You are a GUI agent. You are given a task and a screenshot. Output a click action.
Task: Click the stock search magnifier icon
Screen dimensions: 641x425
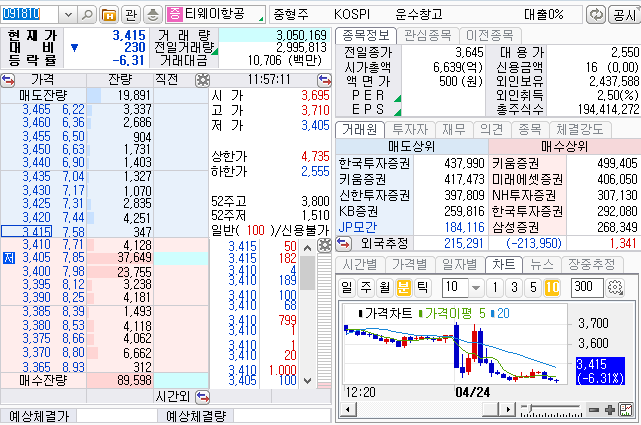87,15
